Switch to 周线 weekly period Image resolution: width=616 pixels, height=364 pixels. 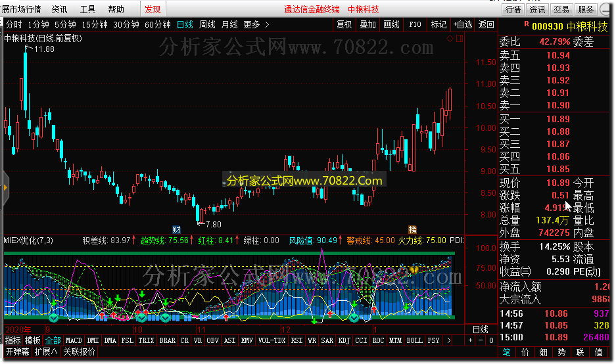pos(207,25)
